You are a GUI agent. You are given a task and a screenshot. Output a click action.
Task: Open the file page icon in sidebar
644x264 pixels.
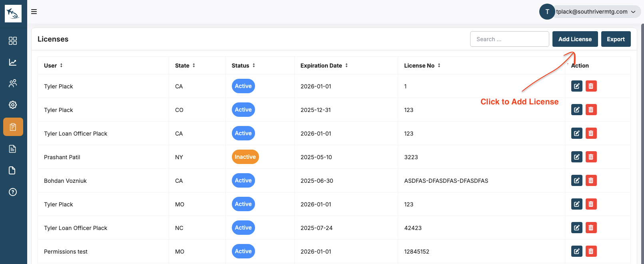(x=13, y=170)
